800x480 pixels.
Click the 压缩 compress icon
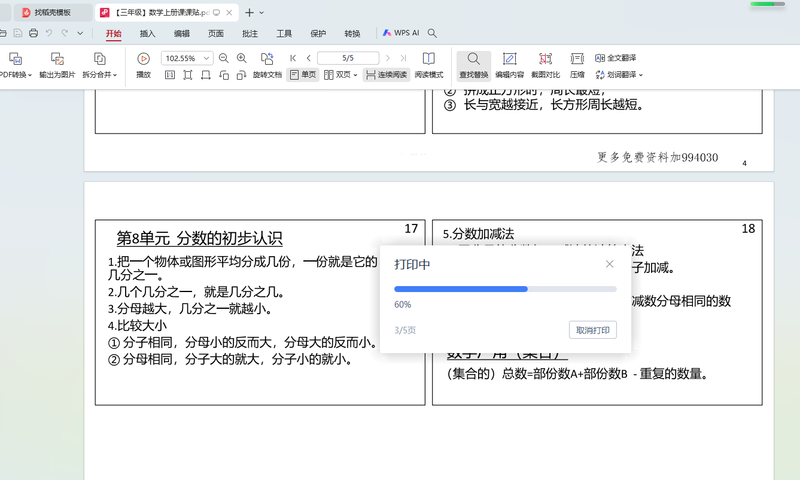click(577, 65)
